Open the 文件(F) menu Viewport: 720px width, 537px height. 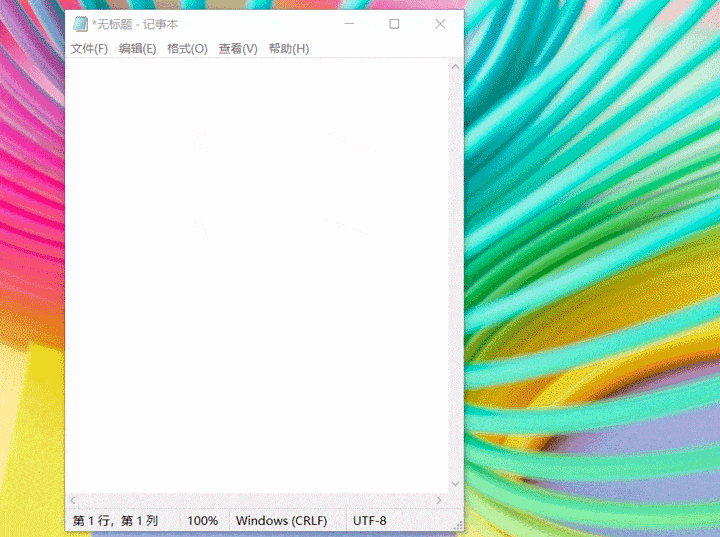tap(89, 48)
